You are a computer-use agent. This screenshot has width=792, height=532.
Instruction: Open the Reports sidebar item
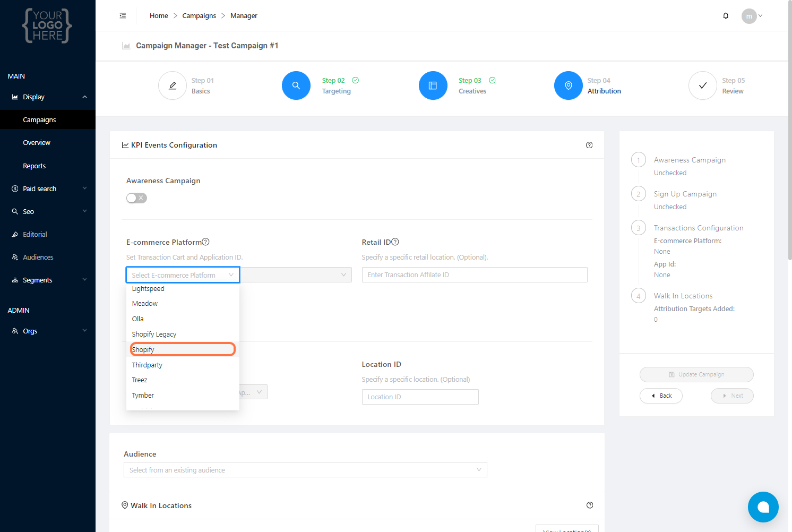35,166
